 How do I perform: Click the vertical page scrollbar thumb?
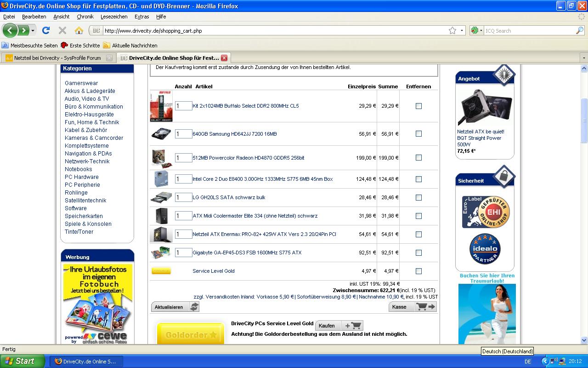(x=584, y=121)
